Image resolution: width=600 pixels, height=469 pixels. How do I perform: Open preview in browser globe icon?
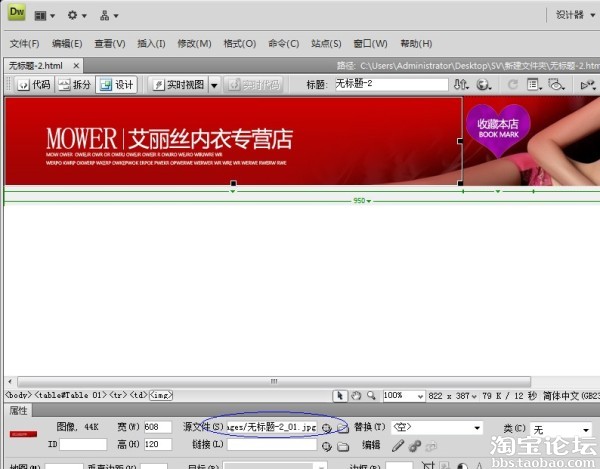pos(484,84)
